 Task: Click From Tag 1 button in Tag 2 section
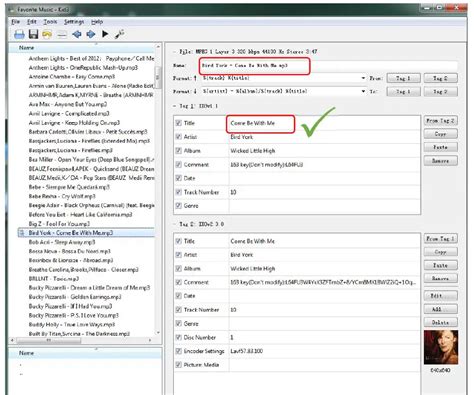coord(440,239)
